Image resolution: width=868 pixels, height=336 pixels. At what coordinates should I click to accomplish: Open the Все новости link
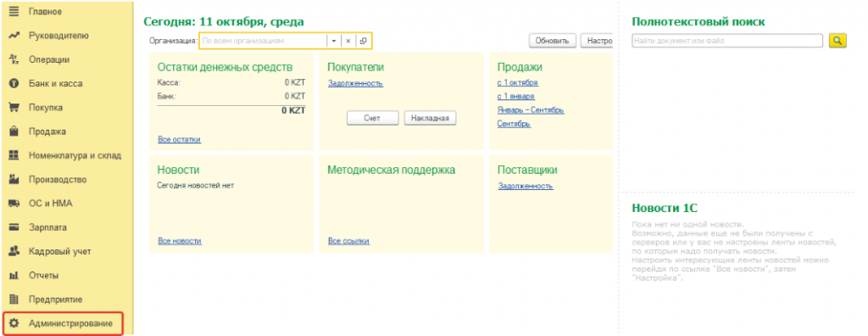[180, 241]
